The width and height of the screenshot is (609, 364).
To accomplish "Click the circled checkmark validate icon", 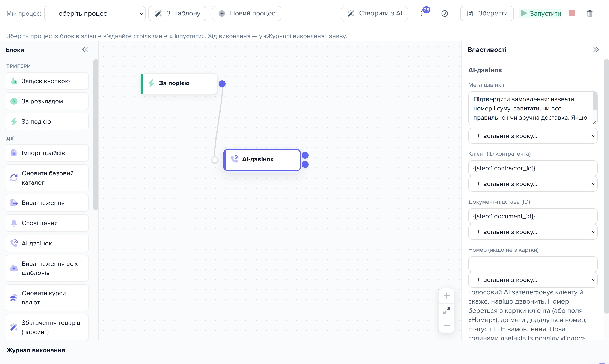I will tap(445, 13).
